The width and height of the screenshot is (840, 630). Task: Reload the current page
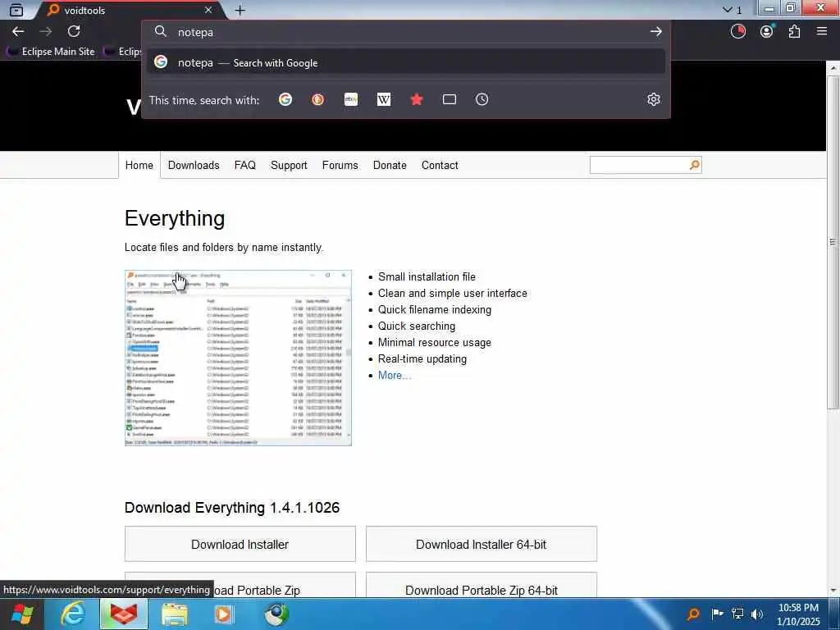click(74, 31)
